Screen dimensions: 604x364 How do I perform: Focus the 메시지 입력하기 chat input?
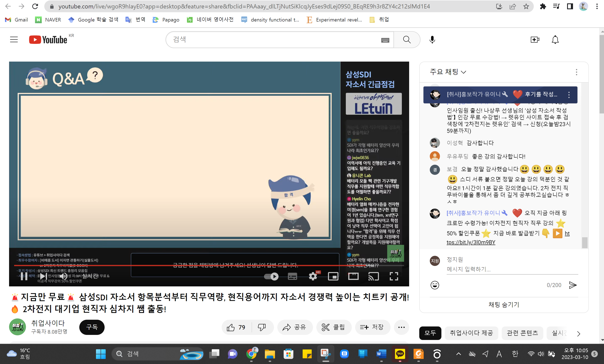click(x=512, y=269)
